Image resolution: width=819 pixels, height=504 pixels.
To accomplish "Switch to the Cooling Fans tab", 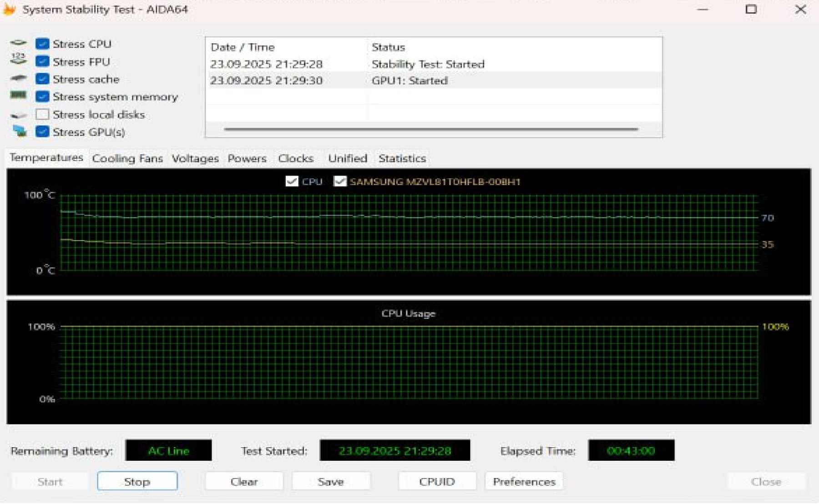I will [x=127, y=158].
